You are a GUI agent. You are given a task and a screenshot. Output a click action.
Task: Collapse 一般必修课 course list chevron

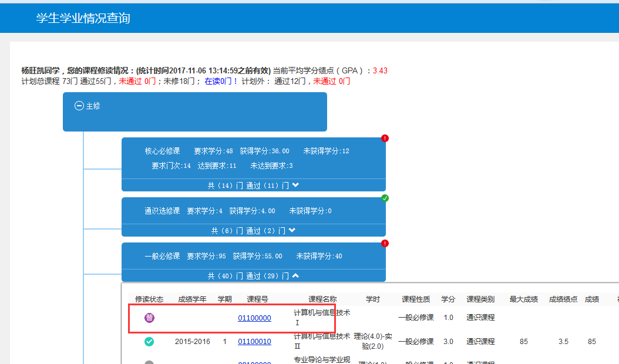(295, 275)
